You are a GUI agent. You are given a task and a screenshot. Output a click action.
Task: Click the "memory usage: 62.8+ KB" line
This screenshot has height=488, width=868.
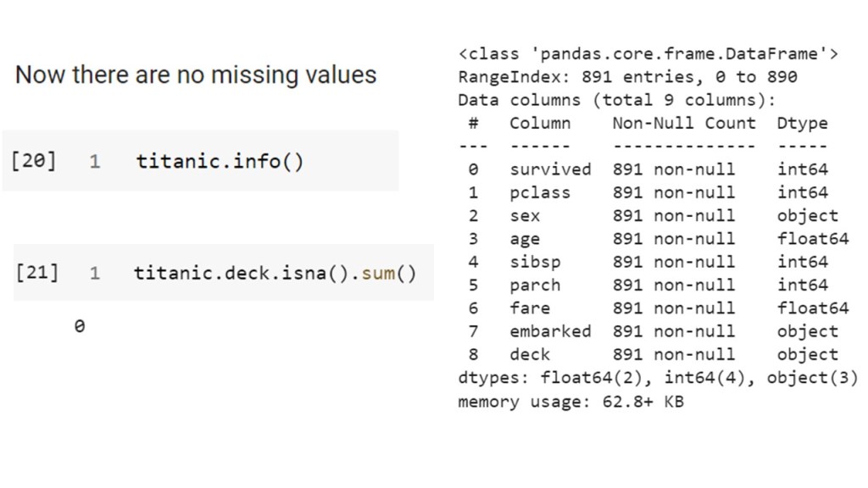tap(570, 401)
